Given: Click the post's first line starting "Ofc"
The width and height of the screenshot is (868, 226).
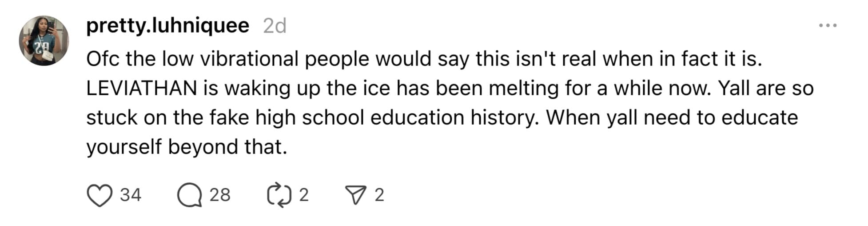Looking at the screenshot, I should click(424, 59).
